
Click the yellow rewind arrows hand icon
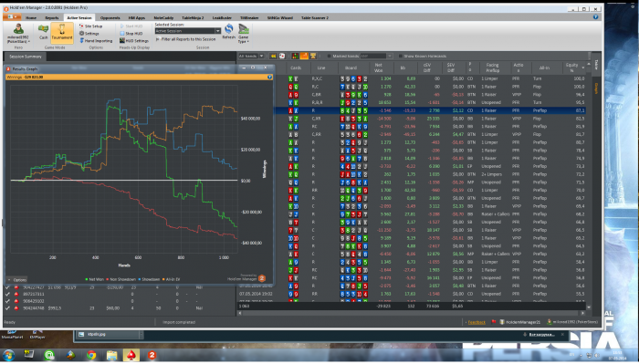point(273,57)
